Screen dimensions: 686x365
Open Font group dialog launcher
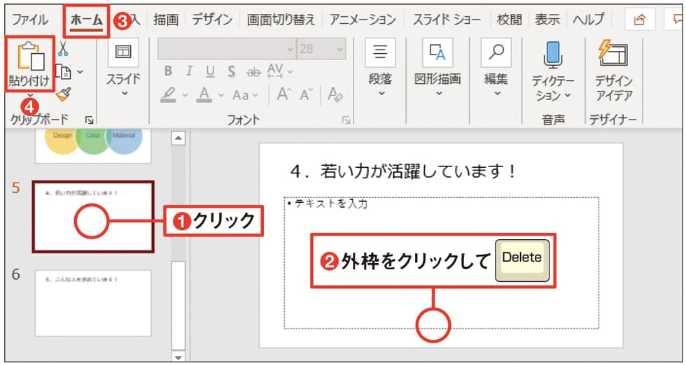click(x=346, y=119)
